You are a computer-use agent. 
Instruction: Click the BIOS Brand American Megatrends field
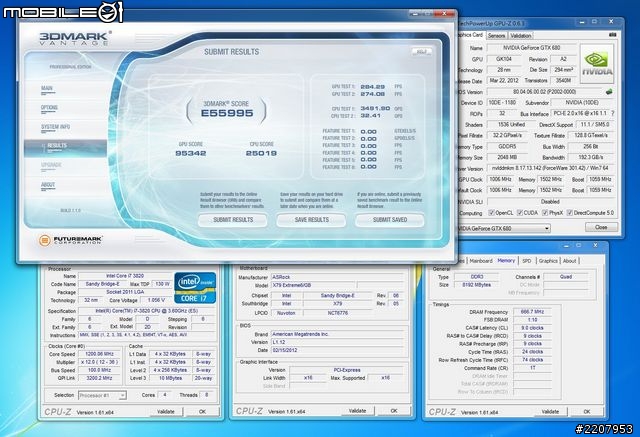pos(337,334)
